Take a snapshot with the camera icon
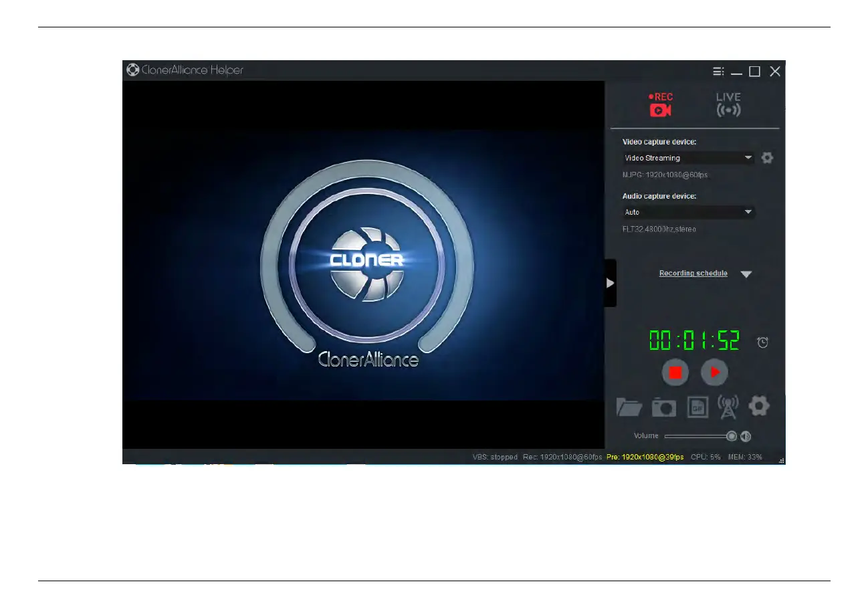Viewport: 868px width, 614px height. [x=664, y=407]
